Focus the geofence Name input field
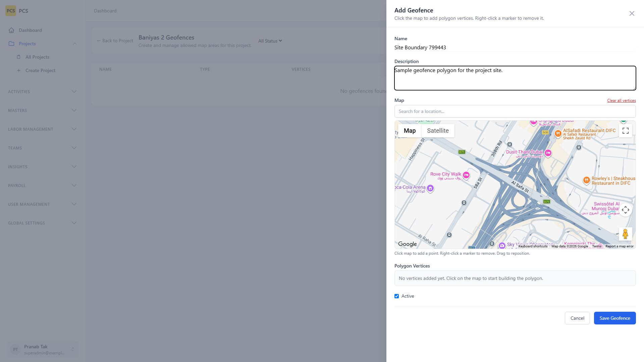Viewport: 644px width, 362px height. (515, 47)
